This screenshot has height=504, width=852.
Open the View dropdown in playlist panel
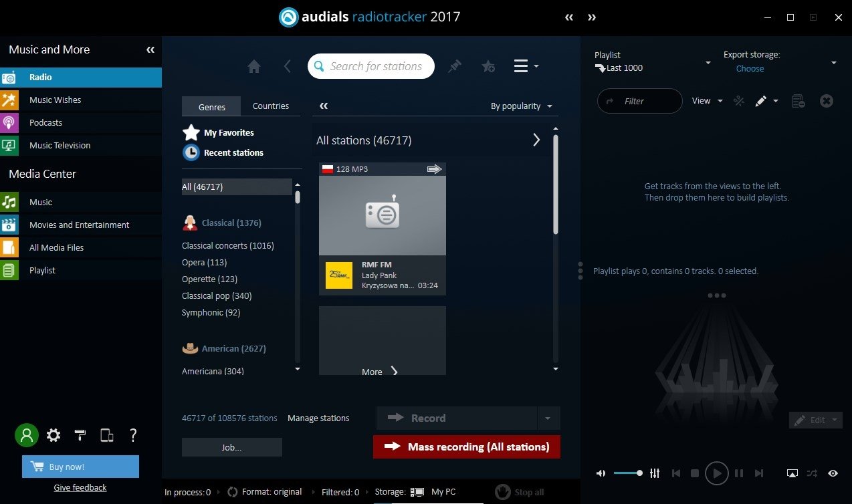pos(708,101)
